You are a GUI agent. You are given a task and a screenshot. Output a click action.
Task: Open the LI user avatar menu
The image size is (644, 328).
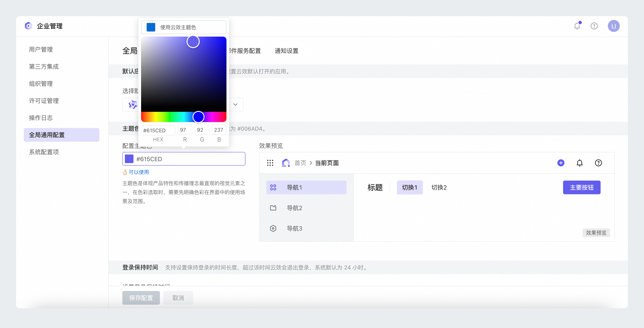click(x=614, y=26)
